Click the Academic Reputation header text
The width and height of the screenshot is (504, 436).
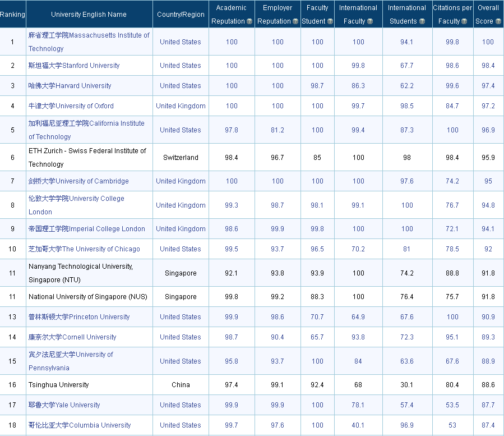click(x=229, y=15)
